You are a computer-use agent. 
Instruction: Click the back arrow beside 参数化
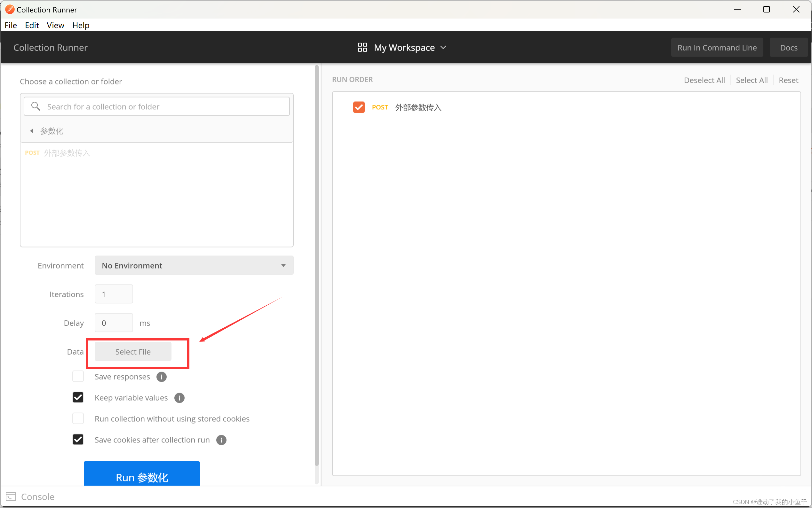(32, 131)
